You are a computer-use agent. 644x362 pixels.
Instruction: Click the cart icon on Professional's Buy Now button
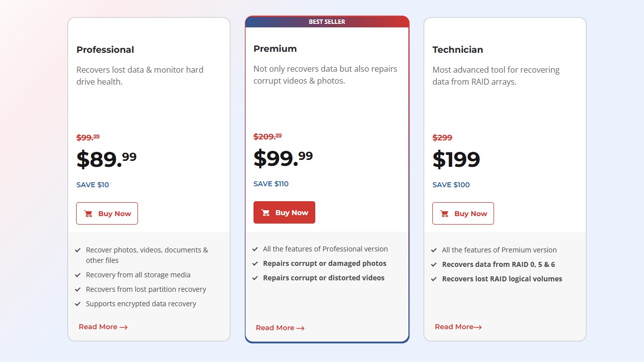point(88,213)
